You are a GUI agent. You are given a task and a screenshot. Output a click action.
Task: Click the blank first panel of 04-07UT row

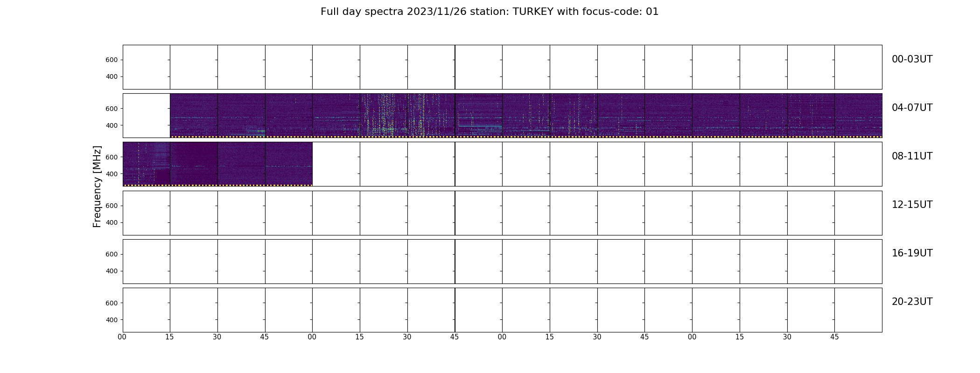click(x=147, y=116)
